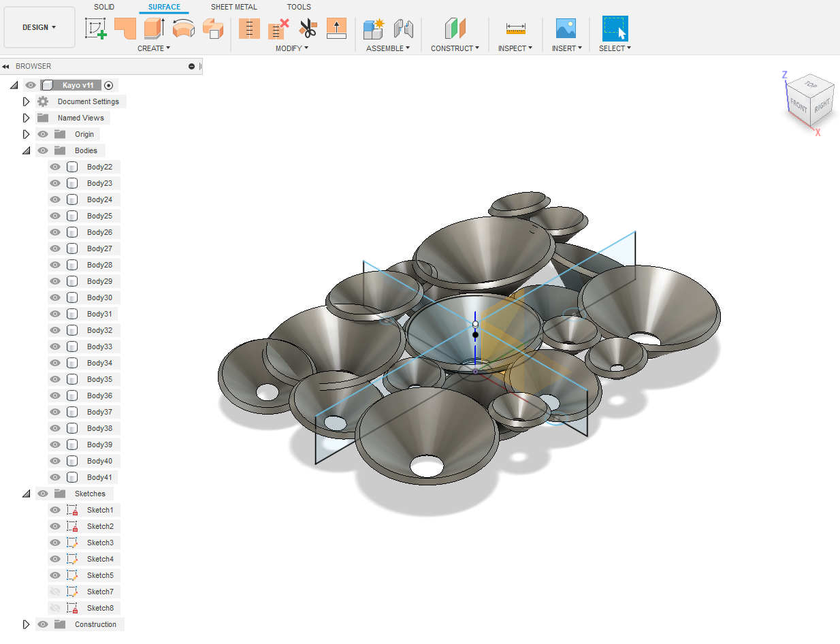Viewport: 840px width, 644px height.
Task: Open the INSPECT dropdown menu
Action: pyautogui.click(x=515, y=48)
